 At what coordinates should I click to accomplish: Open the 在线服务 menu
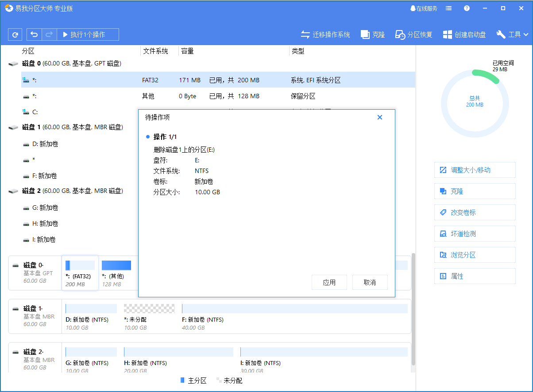pos(423,8)
